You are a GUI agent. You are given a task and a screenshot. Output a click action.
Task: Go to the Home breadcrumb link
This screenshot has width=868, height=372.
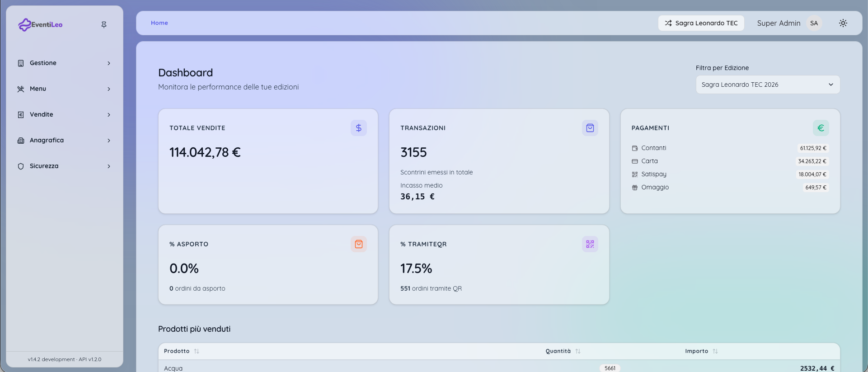[160, 23]
